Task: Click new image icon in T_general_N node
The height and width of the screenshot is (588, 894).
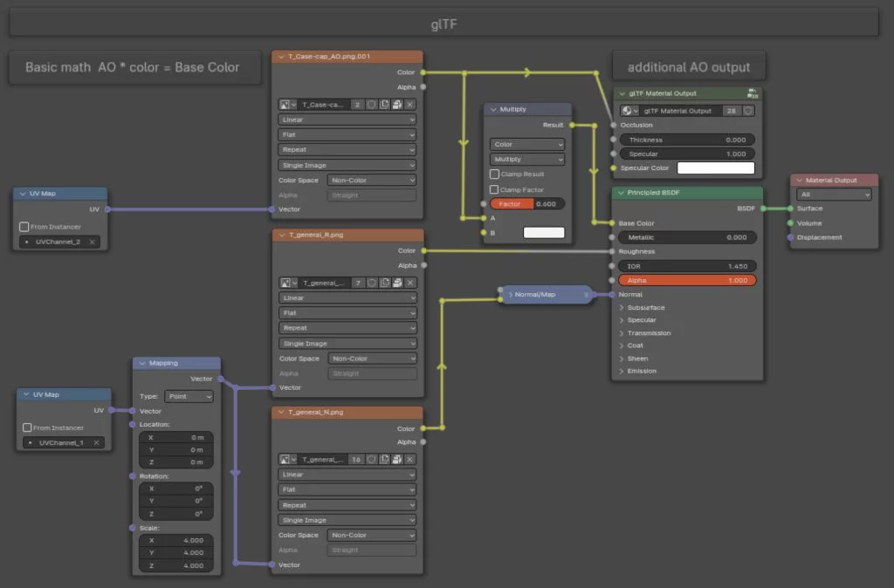Action: pos(385,460)
